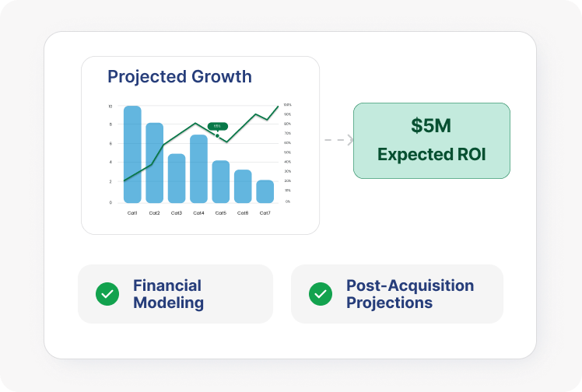Click the green checkmark beside Post-Acquisition Projections
The height and width of the screenshot is (392, 582).
coord(321,294)
